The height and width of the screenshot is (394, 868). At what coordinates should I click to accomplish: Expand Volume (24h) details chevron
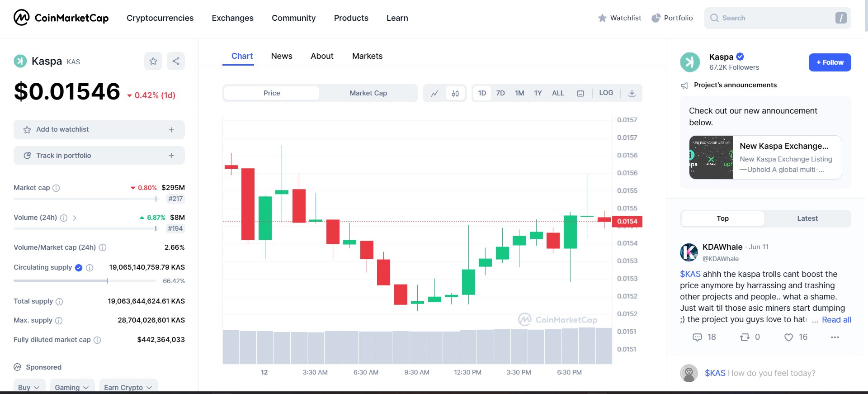click(x=75, y=218)
